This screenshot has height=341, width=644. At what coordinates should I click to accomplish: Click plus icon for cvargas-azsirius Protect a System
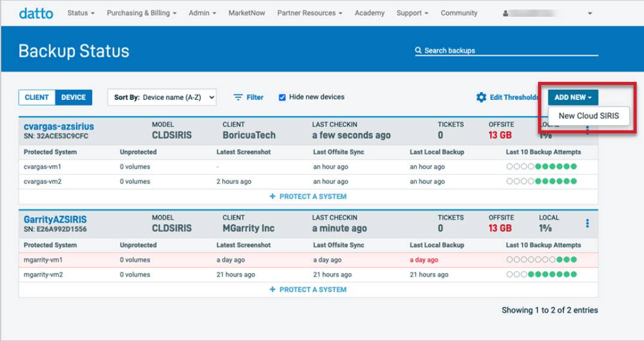click(x=272, y=197)
